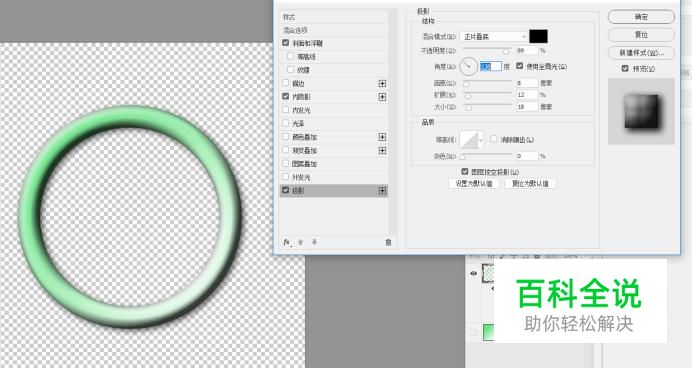The image size is (692, 368).
Task: Add another 颜色叠加 effect with plus icon
Action: pos(382,137)
